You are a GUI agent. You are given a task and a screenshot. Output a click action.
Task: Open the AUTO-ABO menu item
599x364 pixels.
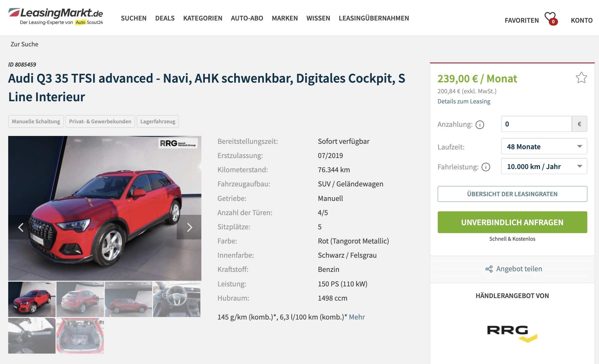tap(247, 18)
